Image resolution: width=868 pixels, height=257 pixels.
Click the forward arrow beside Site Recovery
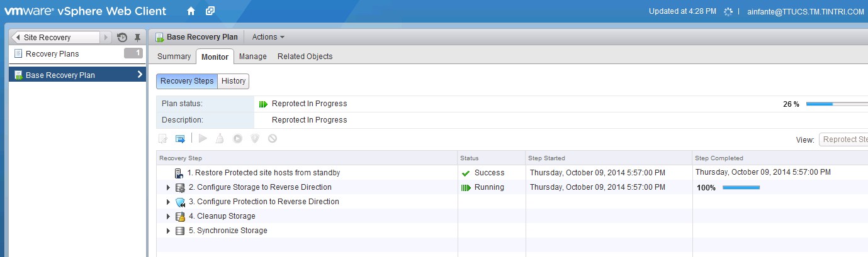click(106, 38)
